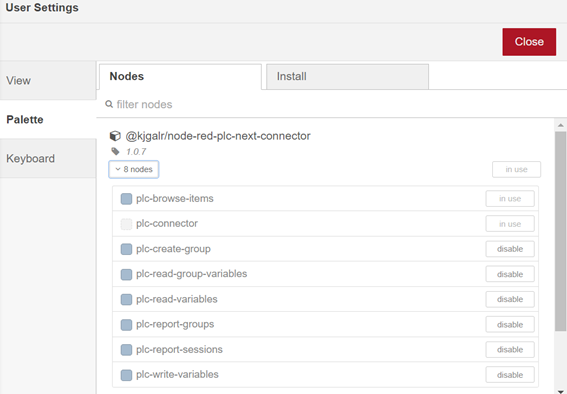Click the blue node swatch for plc-create-group
Viewport: 567px width, 394px height.
point(126,249)
